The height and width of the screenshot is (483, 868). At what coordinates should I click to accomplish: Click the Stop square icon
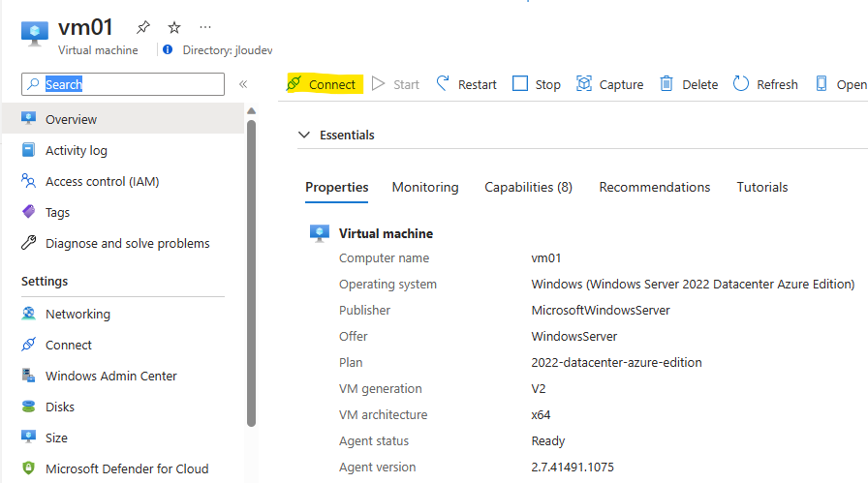[x=520, y=83]
